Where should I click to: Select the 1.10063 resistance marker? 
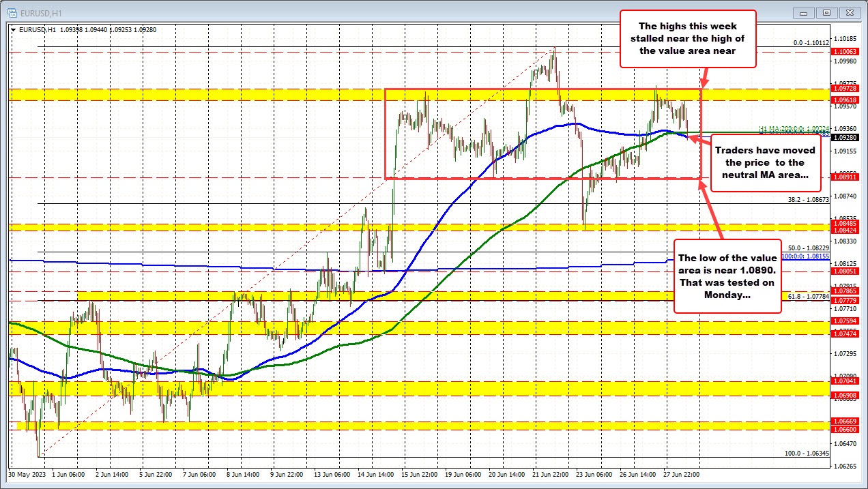(845, 50)
